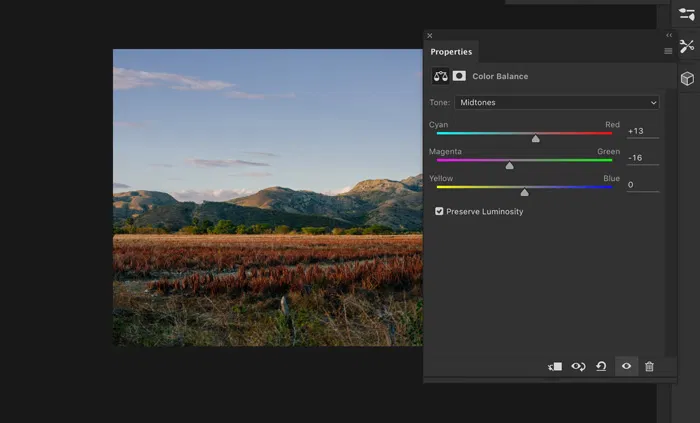Close the Properties panel with the X
This screenshot has height=423, width=700.
430,36
